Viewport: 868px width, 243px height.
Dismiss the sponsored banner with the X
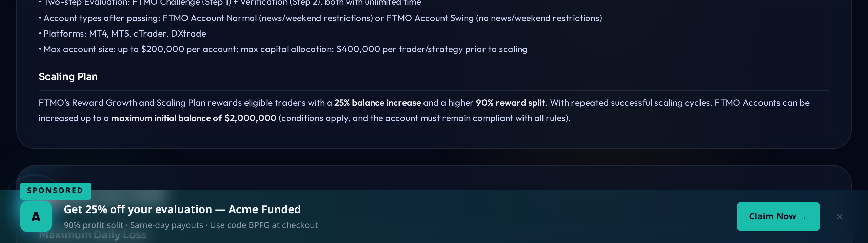pos(840,217)
